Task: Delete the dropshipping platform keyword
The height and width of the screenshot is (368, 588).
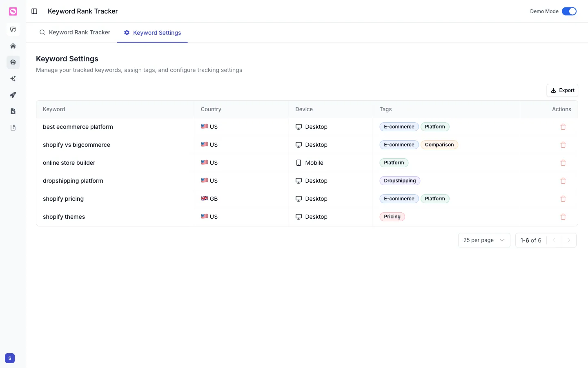Action: pos(563,181)
